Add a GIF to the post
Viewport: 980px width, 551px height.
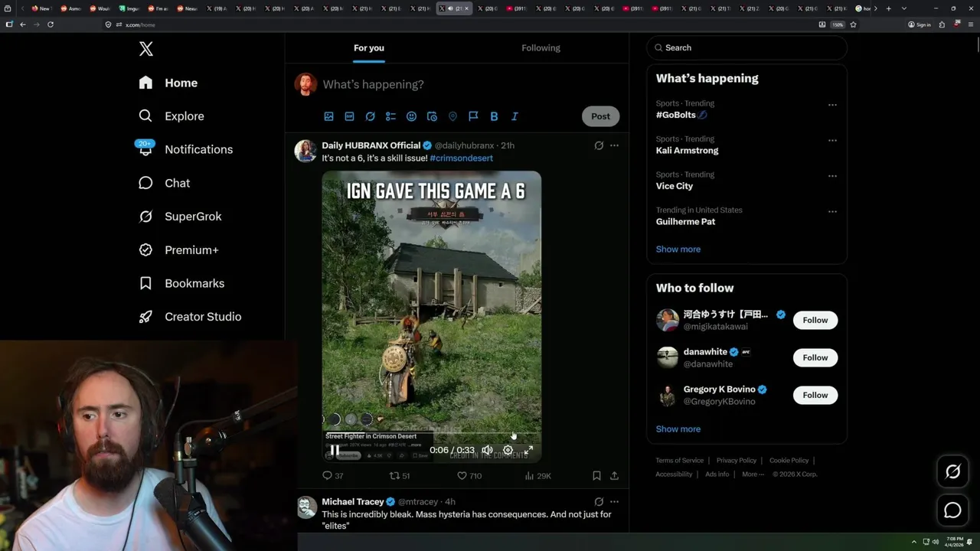point(349,116)
